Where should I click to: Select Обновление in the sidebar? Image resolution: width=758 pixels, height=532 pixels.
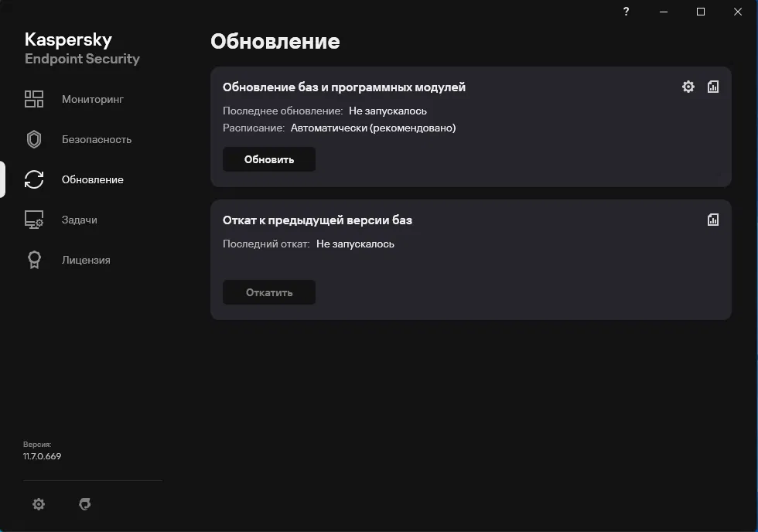point(93,179)
